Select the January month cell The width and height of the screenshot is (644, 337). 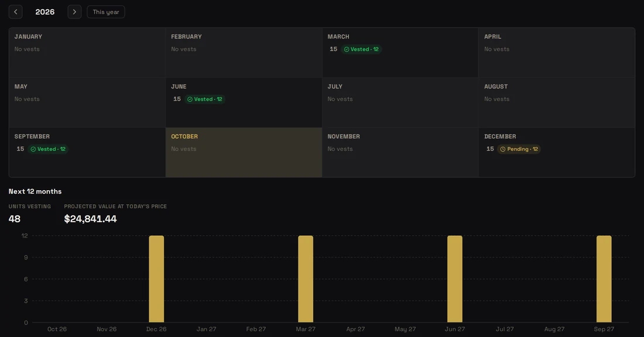click(87, 53)
